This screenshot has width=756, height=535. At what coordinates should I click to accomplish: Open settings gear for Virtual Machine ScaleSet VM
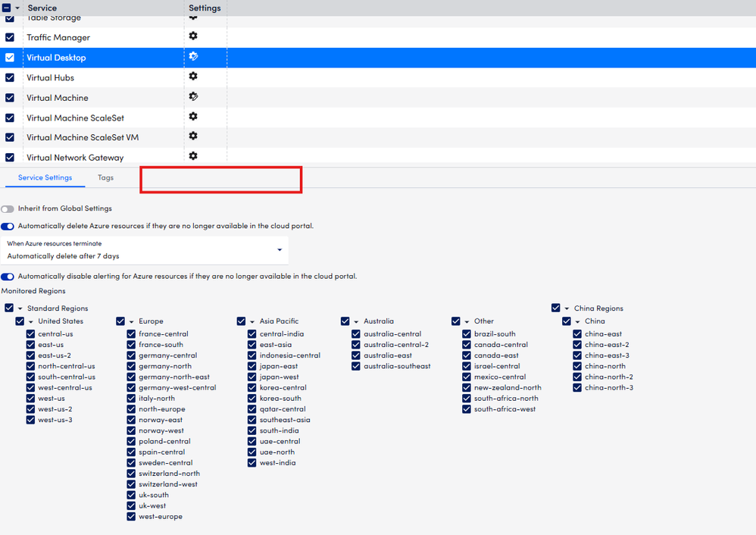coord(193,136)
